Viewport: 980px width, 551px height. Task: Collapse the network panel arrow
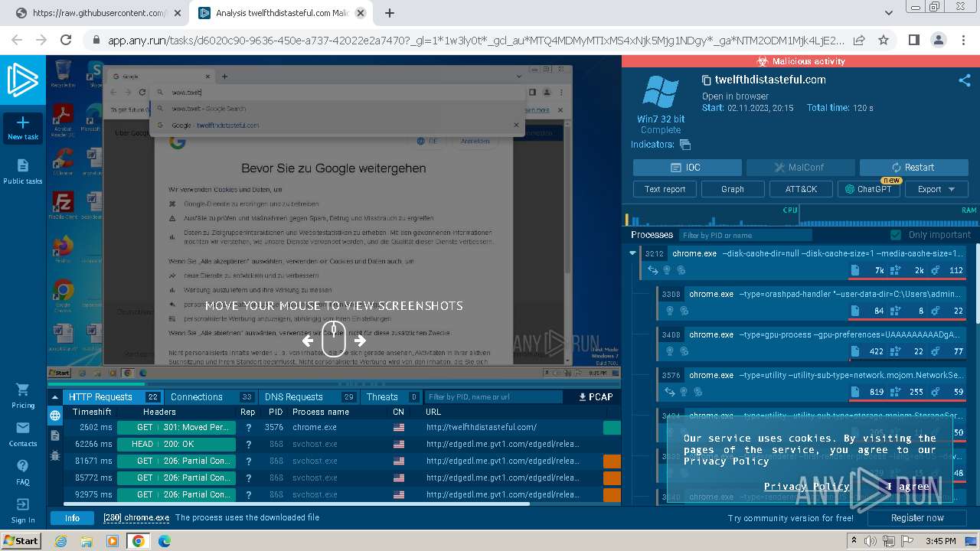point(55,397)
